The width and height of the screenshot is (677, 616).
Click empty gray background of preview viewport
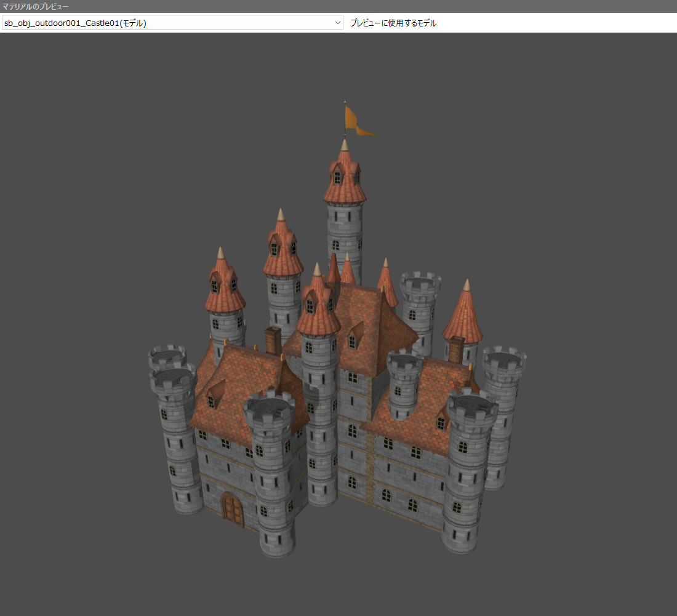point(92,185)
